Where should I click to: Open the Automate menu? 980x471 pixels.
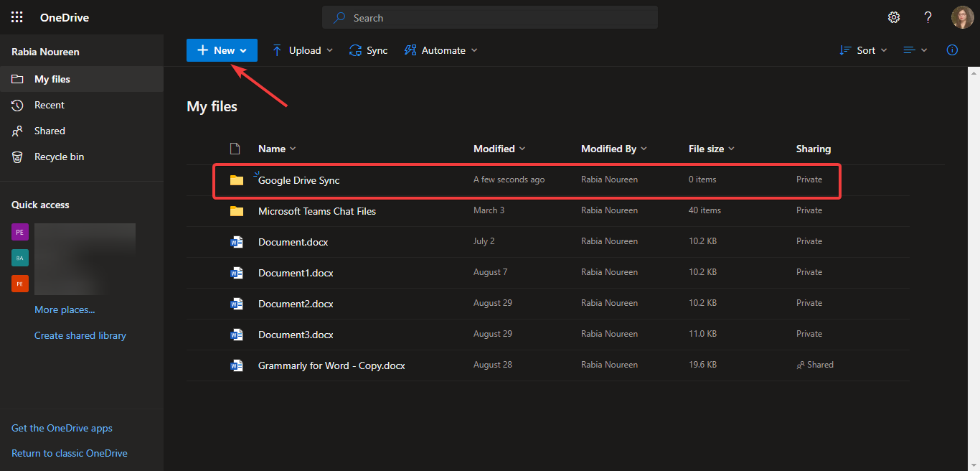coord(440,50)
